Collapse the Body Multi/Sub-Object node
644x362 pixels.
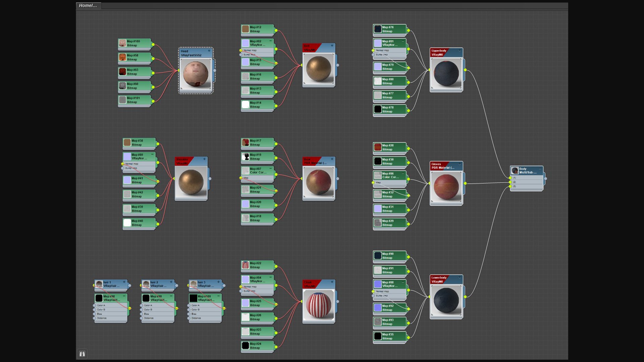(x=540, y=169)
